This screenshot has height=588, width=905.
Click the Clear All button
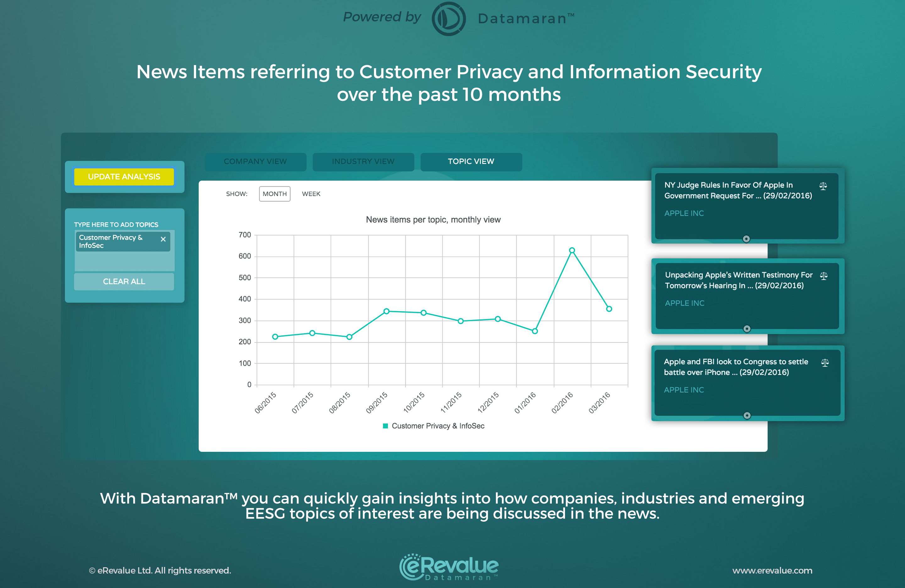124,282
